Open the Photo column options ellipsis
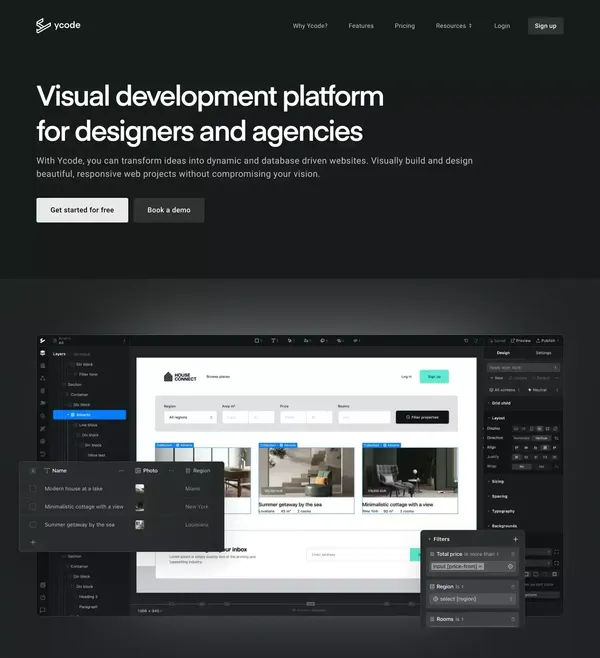The height and width of the screenshot is (658, 600). (171, 471)
